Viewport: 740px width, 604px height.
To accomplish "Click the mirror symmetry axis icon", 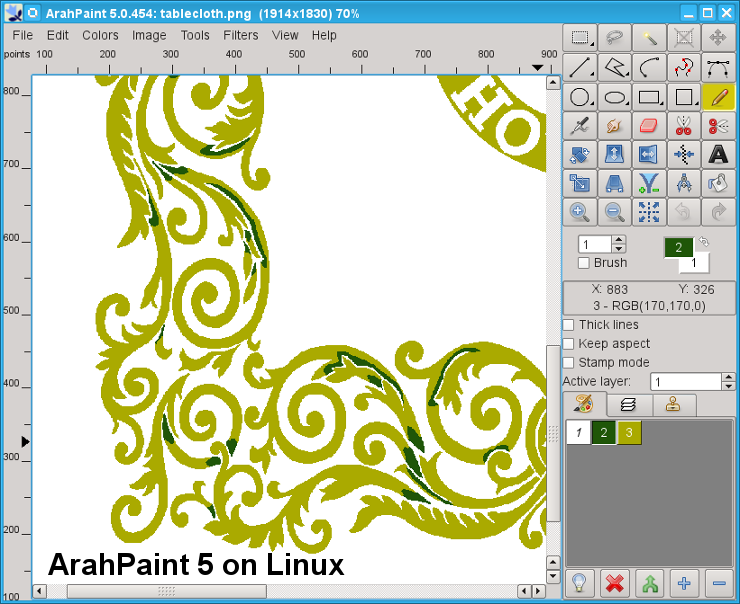I will pyautogui.click(x=684, y=154).
